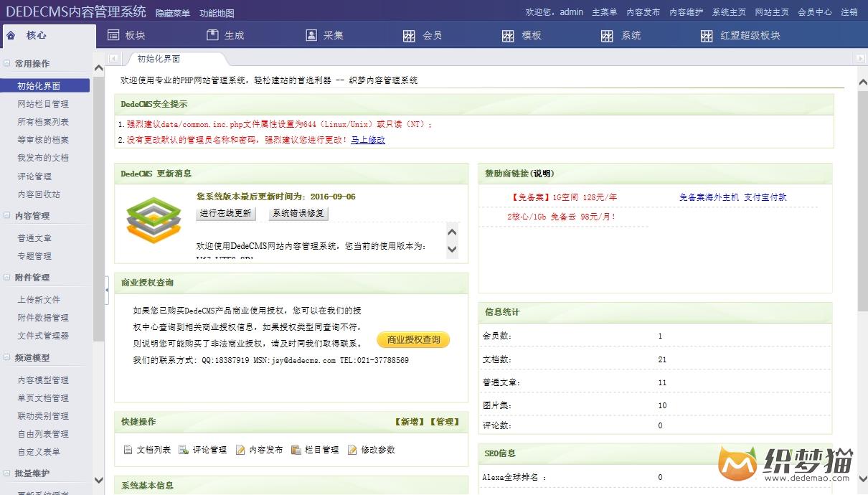The height and width of the screenshot is (495, 868).
Task: Open 评论管理 in the sidebar
Action: 34,176
